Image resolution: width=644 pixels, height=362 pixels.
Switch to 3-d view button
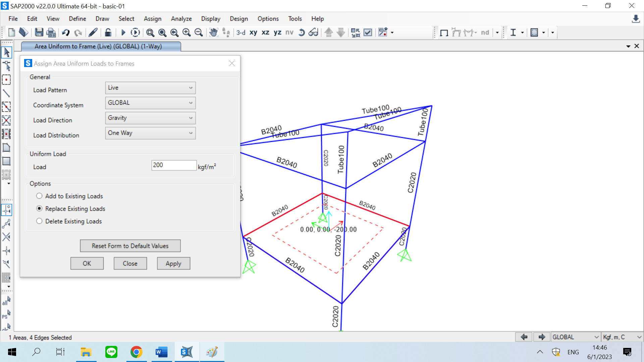(x=240, y=33)
